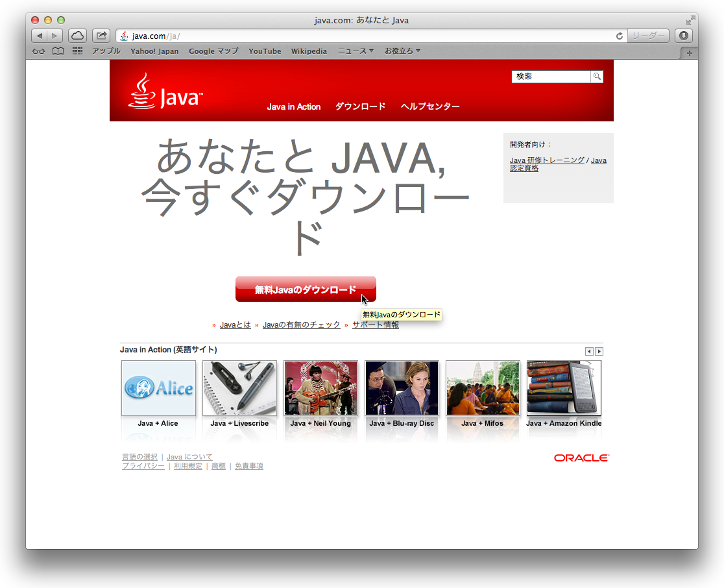Open a new tab with plus button
The width and height of the screenshot is (724, 588).
689,53
